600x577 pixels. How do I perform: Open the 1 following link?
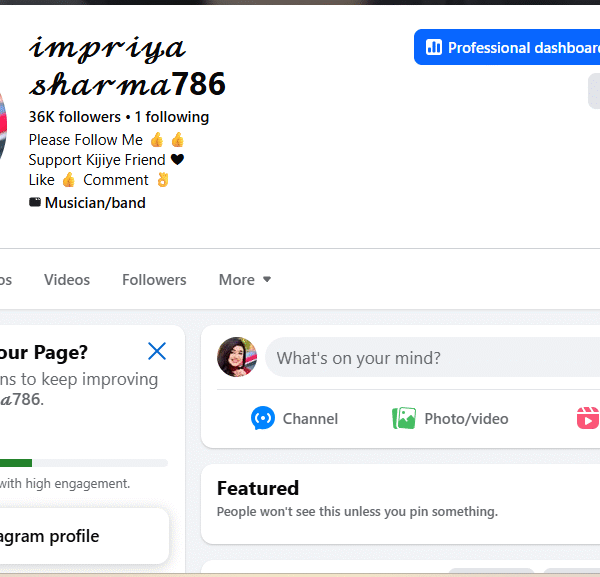172,117
